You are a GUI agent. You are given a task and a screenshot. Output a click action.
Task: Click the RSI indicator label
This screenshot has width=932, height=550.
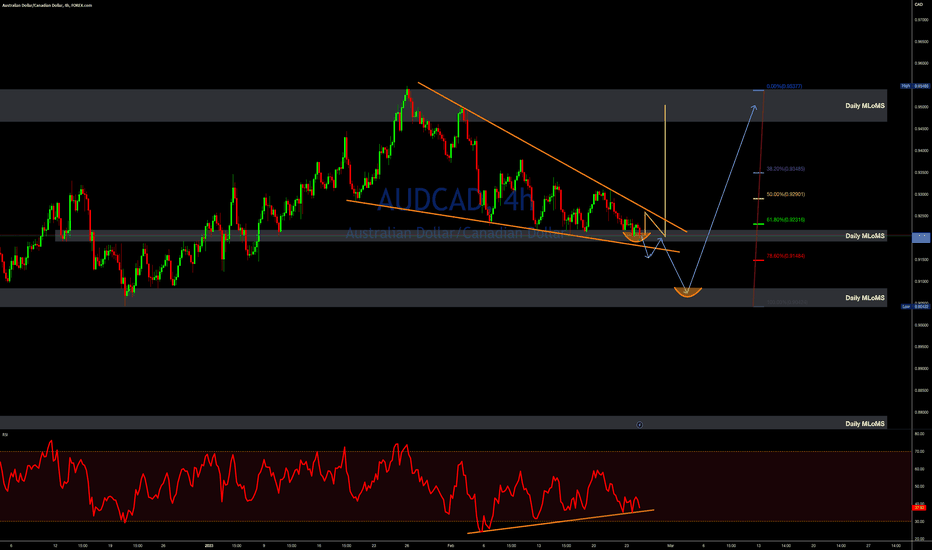pyautogui.click(x=5, y=435)
